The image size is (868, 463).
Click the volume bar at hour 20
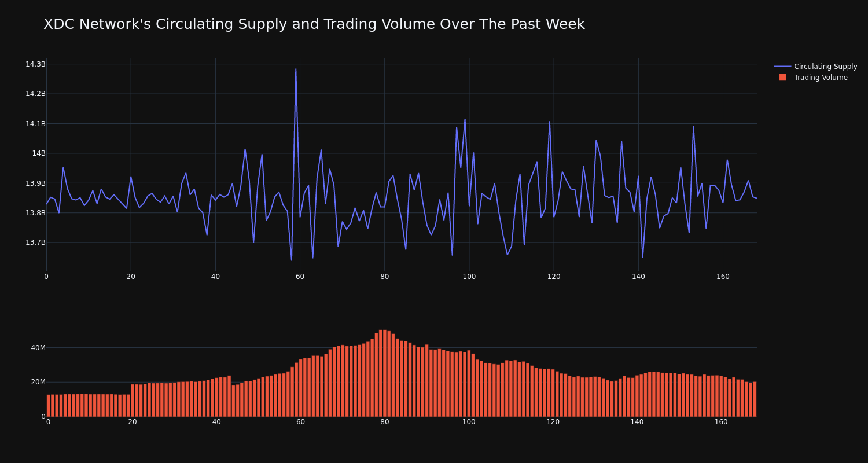coord(133,400)
